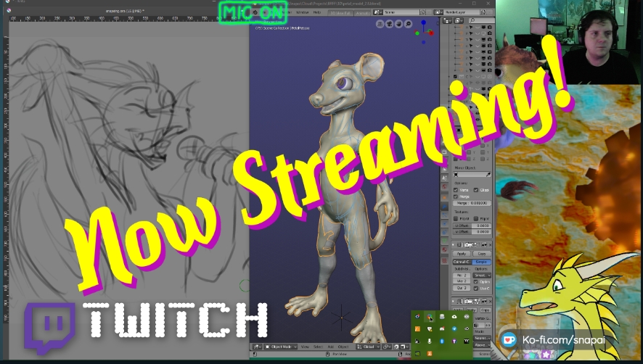This screenshot has height=364, width=643.
Task: Open the Object Mode dropdown
Action: click(280, 347)
